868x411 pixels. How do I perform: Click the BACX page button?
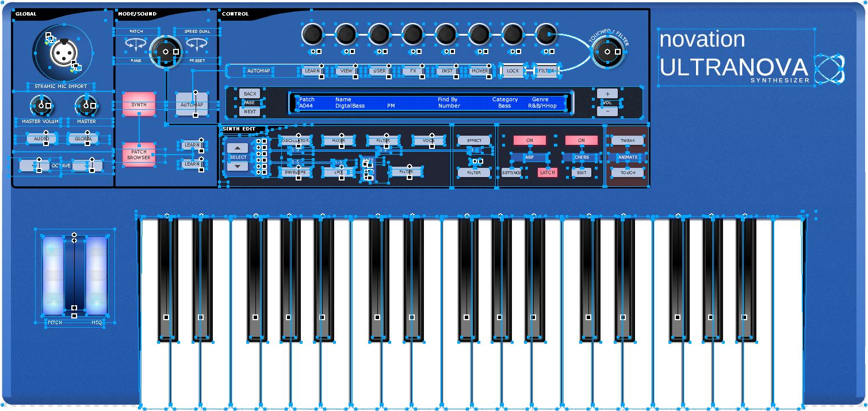250,94
